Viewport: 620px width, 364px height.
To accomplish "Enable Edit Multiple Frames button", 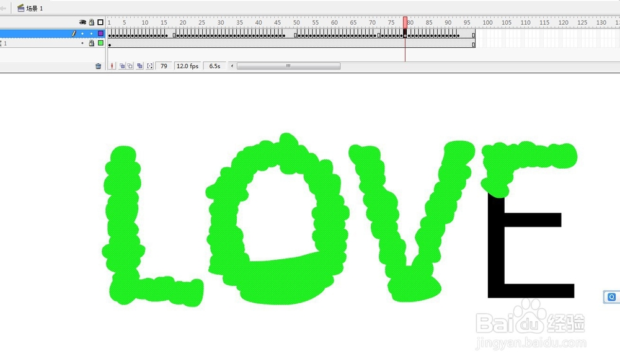I will pyautogui.click(x=139, y=66).
